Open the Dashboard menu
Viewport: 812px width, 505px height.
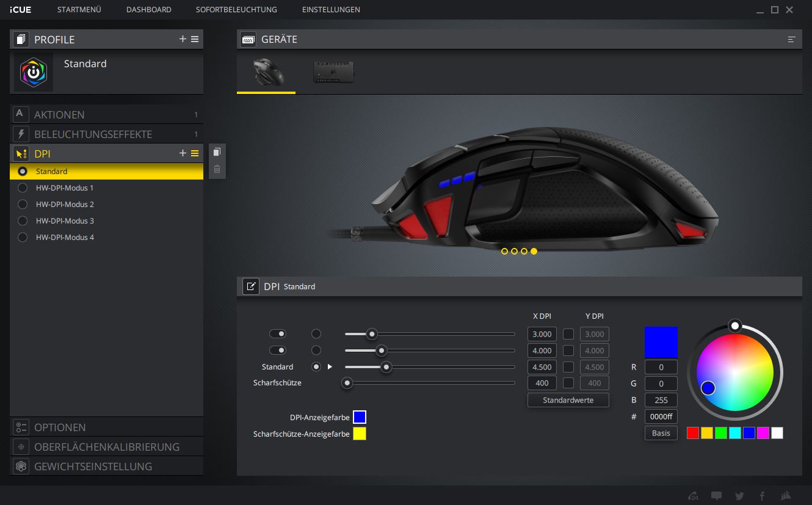tap(149, 10)
